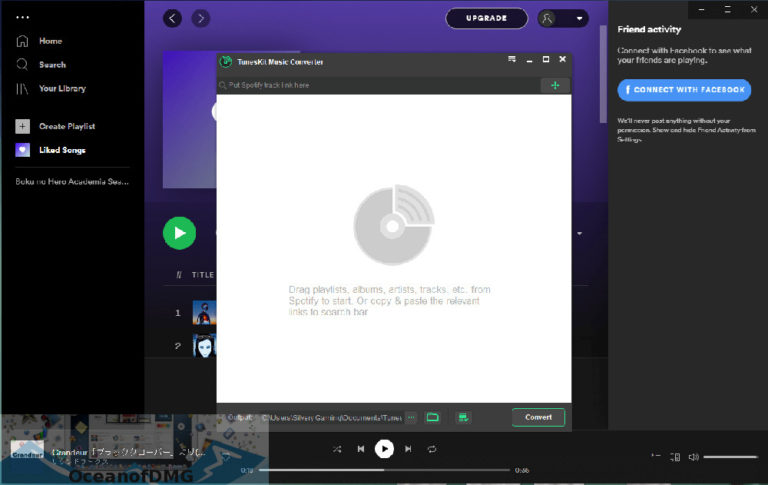Open the converted history list icon
The height and width of the screenshot is (485, 768).
click(463, 417)
